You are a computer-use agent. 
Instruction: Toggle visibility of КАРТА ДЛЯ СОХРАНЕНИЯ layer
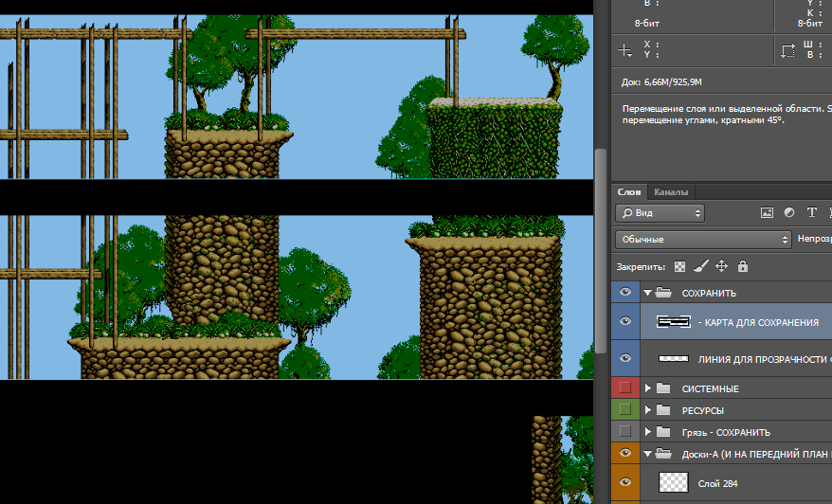tap(624, 322)
